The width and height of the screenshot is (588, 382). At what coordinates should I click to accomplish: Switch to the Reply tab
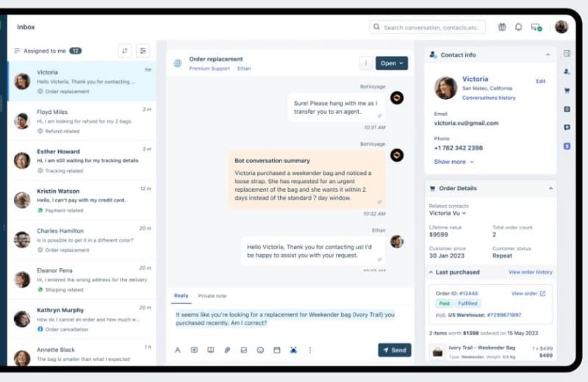181,296
